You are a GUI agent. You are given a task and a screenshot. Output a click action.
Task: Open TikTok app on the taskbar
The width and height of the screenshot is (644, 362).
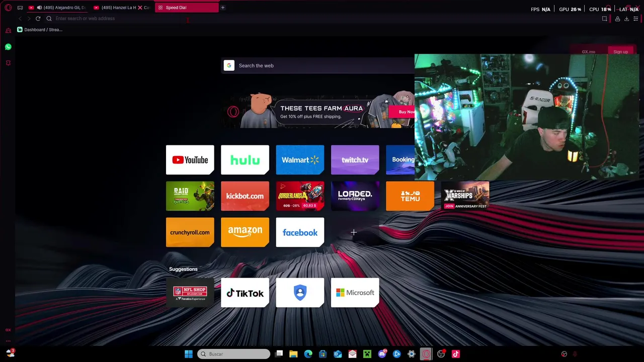(x=456, y=354)
